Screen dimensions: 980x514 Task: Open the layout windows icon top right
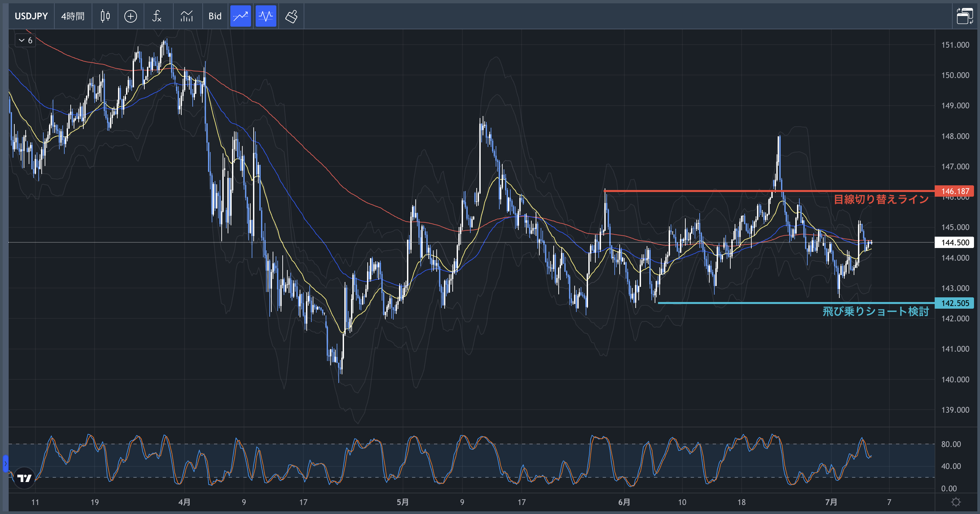pyautogui.click(x=965, y=16)
